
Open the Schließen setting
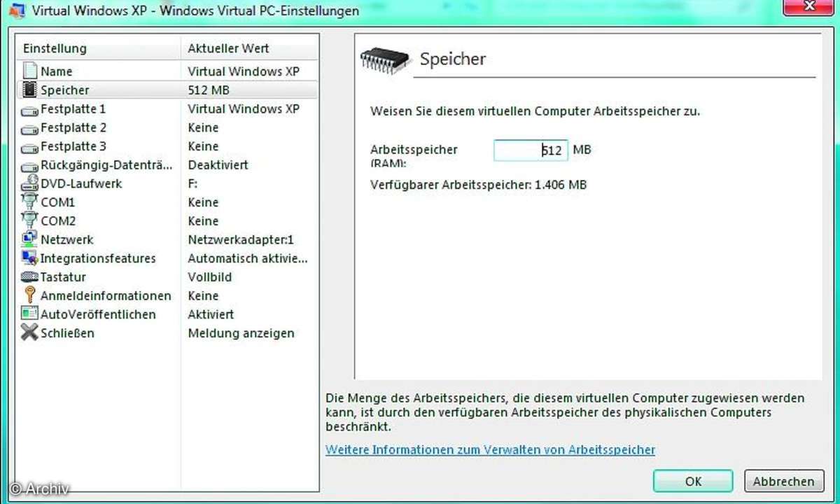[67, 333]
